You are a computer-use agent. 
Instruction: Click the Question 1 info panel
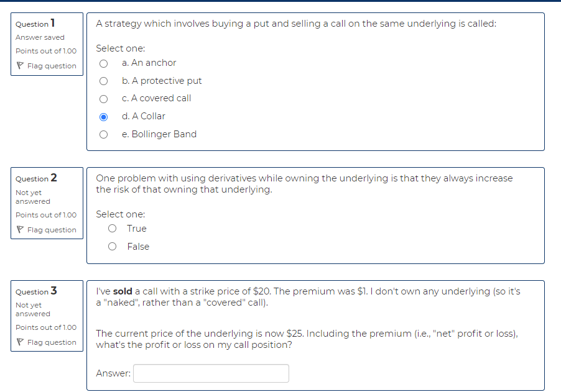point(47,45)
